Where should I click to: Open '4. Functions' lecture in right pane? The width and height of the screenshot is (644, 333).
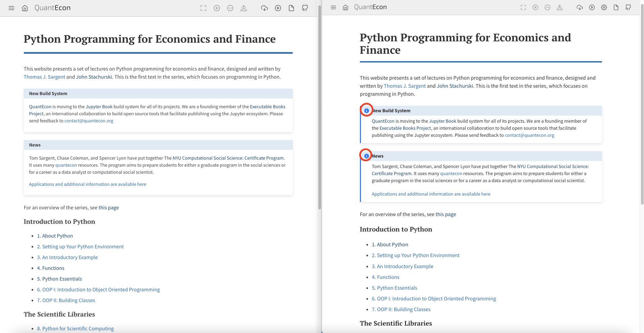point(386,277)
